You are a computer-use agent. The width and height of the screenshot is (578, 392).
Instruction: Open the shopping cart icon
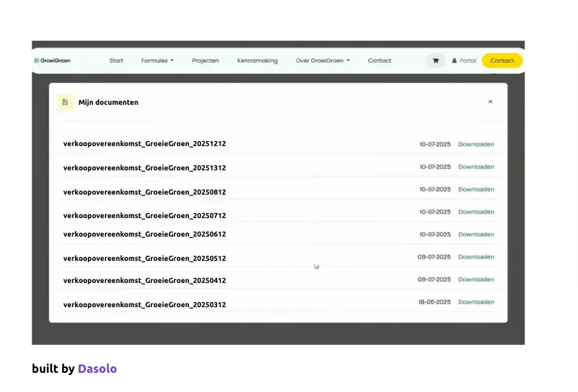coord(435,61)
